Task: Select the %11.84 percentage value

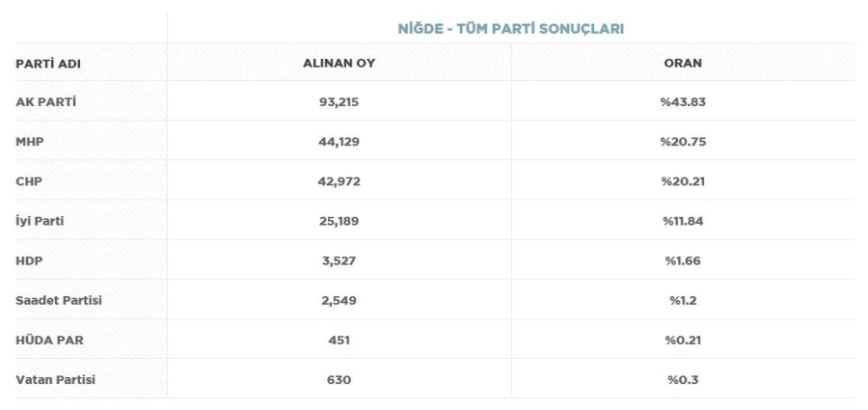Action: (683, 221)
